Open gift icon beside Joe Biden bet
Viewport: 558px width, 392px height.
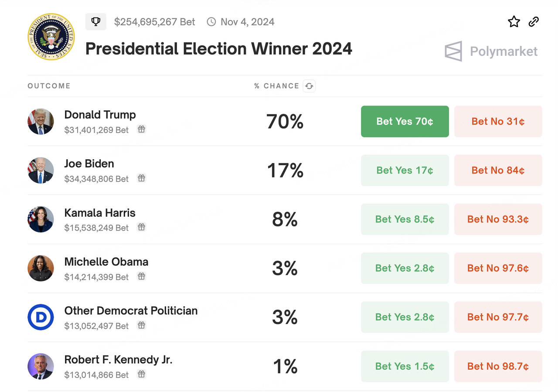pos(141,178)
